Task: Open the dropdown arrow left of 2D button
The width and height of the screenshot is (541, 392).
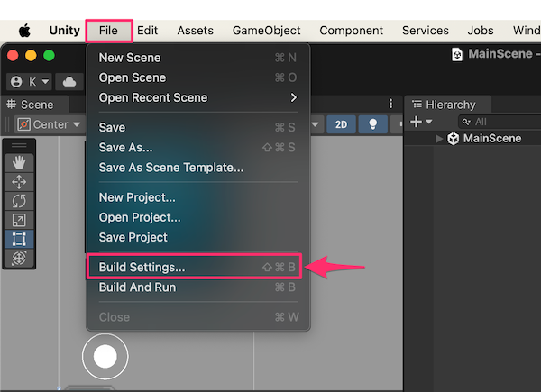Action: tap(316, 124)
